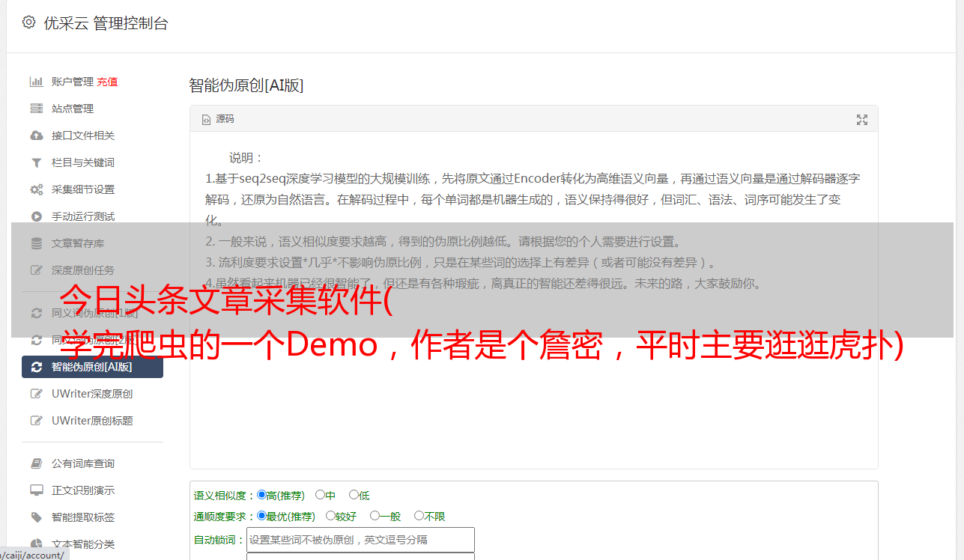The height and width of the screenshot is (560, 964).
Task: Click the tag icon for 智能提取标签
Action: coord(36,517)
